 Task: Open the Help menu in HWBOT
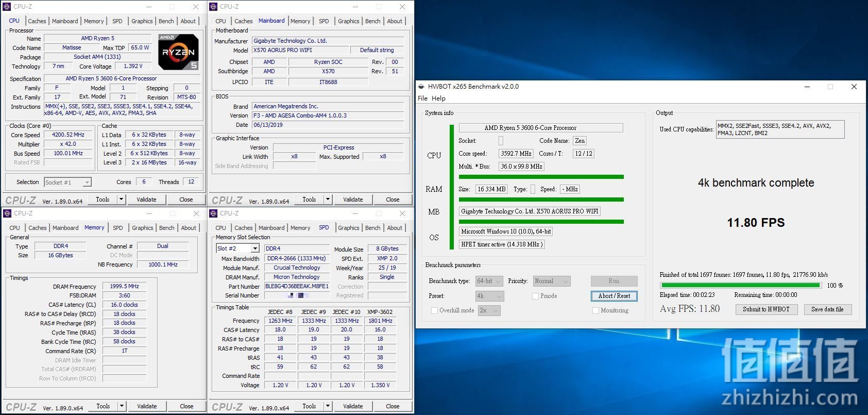[x=438, y=98]
